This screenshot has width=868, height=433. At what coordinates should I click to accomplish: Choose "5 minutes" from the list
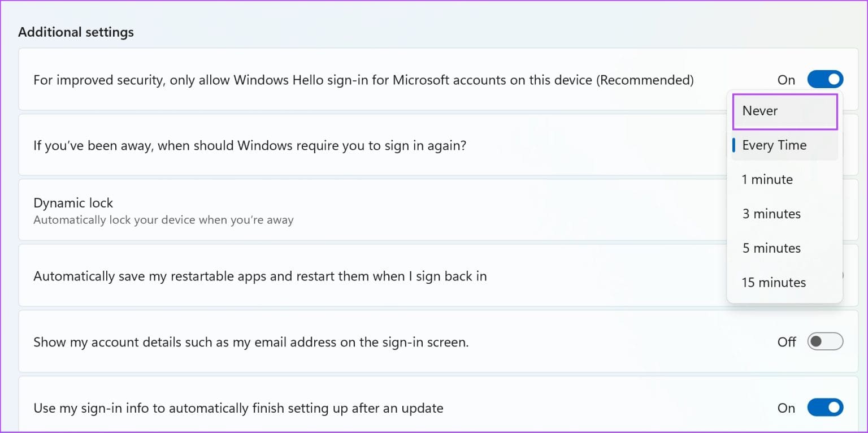[x=770, y=248]
